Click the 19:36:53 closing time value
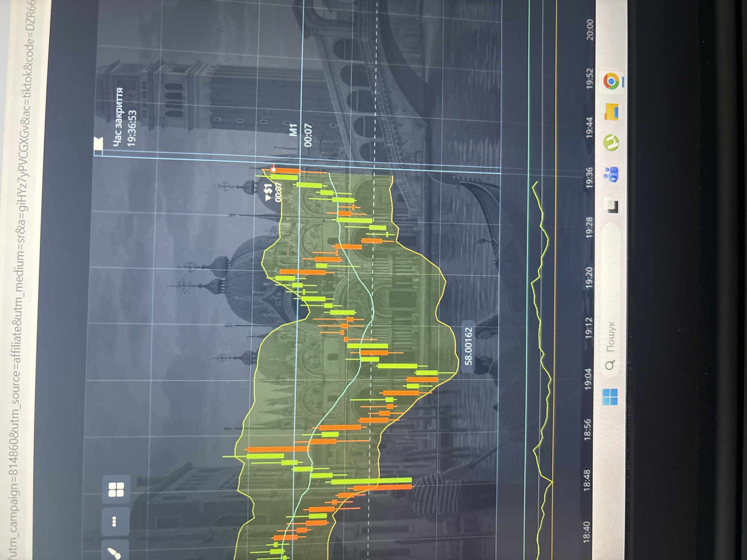Image resolution: width=747 pixels, height=560 pixels. [x=131, y=128]
